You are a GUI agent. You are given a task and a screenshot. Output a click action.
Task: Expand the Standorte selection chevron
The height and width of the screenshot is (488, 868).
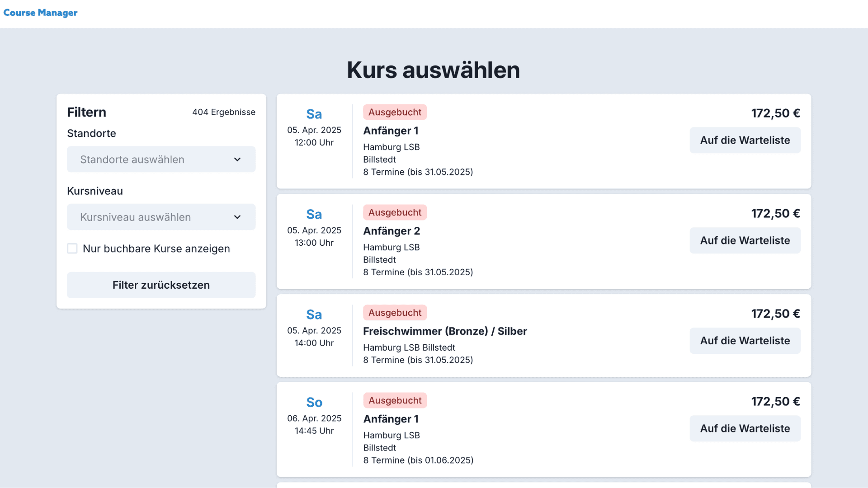point(237,159)
